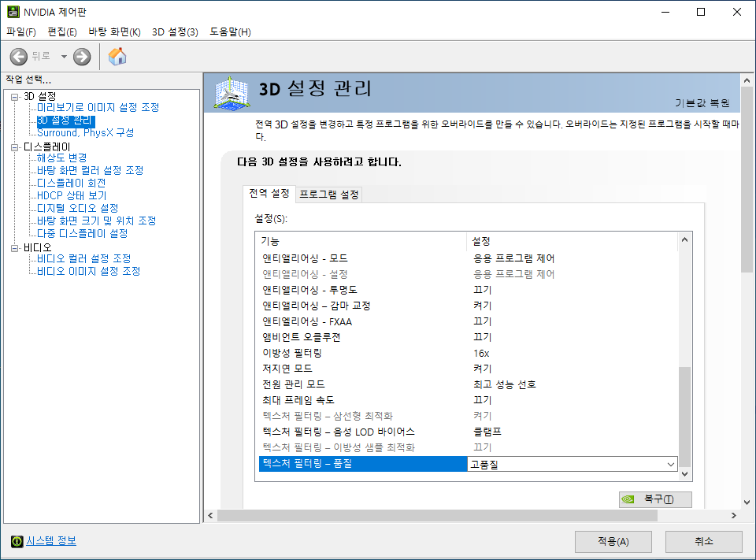Click main panel vertical scroll-down arrow
The height and width of the screenshot is (560, 756).
tap(747, 503)
